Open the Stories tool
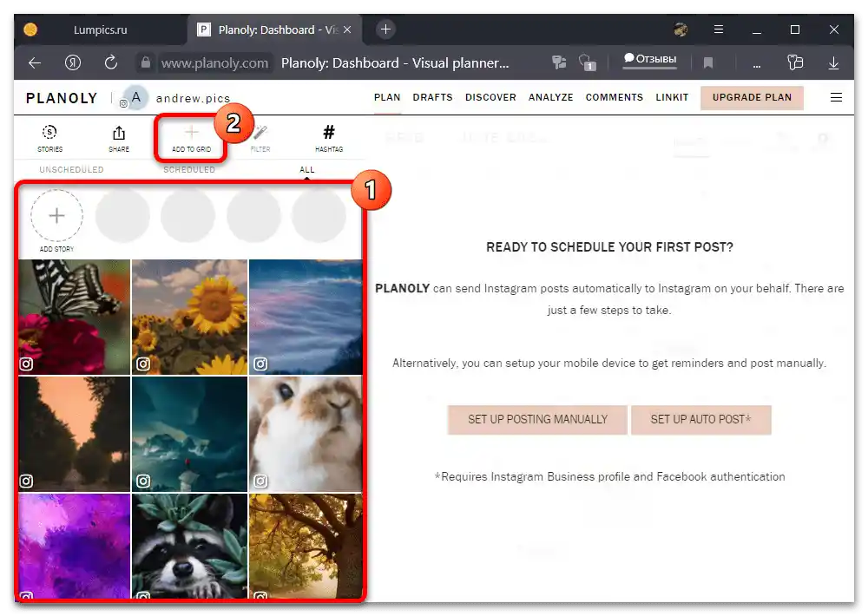This screenshot has width=868, height=616. 49,138
